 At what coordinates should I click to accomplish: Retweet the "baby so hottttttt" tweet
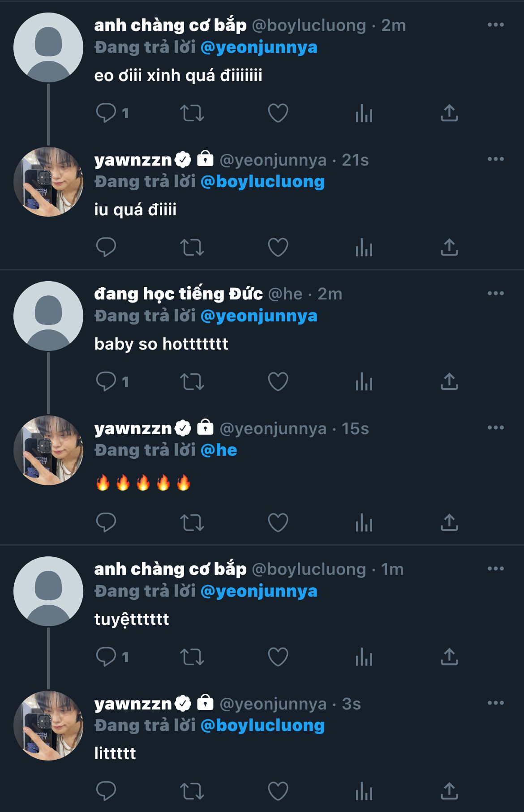pos(192,382)
